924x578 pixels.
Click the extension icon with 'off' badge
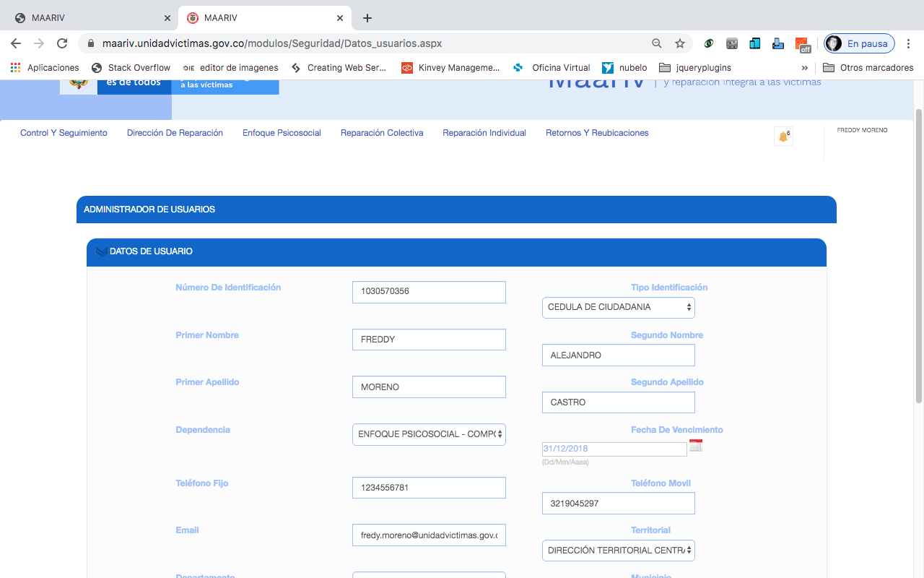point(802,44)
